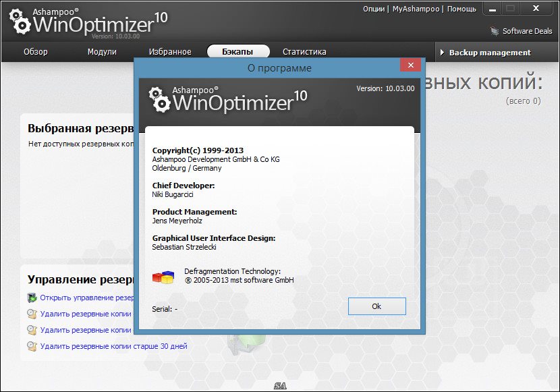560x392 pixels.
Task: Click the name 'Niki Bugarcici'
Action: tap(173, 194)
